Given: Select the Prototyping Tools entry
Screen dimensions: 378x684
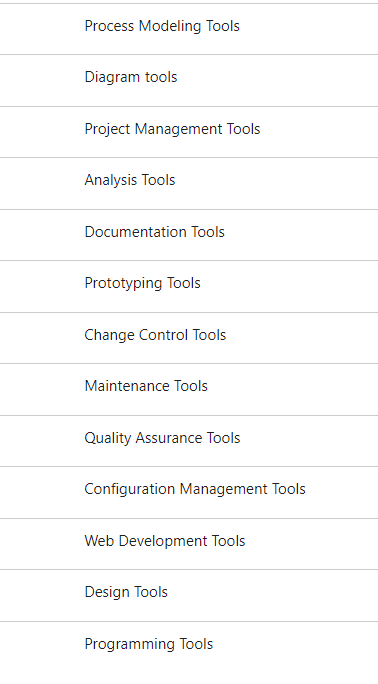Looking at the screenshot, I should click(189, 286).
